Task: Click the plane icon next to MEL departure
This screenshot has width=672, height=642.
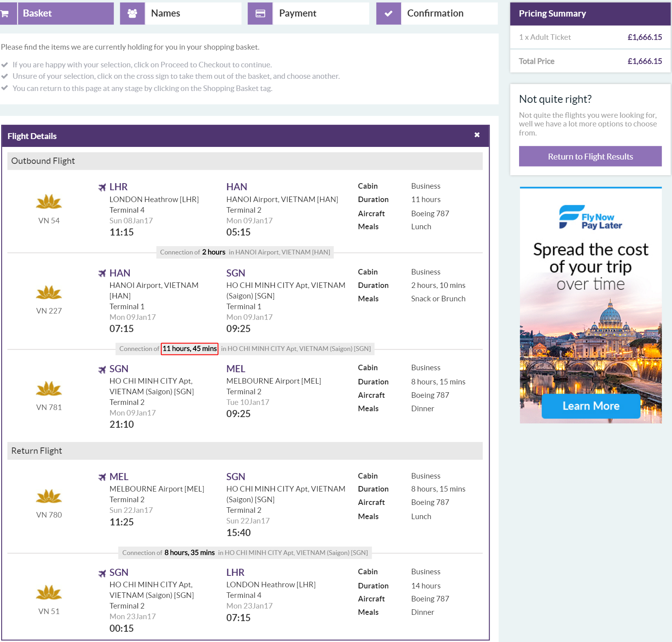Action: (102, 477)
